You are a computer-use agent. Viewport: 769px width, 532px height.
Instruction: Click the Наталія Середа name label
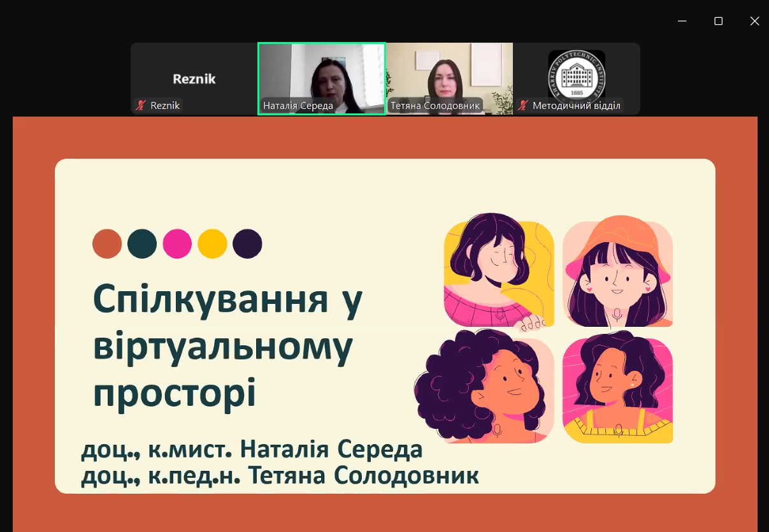[x=298, y=106]
